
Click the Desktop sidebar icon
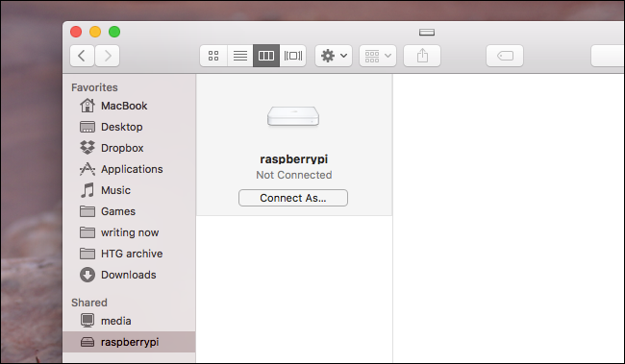(87, 127)
